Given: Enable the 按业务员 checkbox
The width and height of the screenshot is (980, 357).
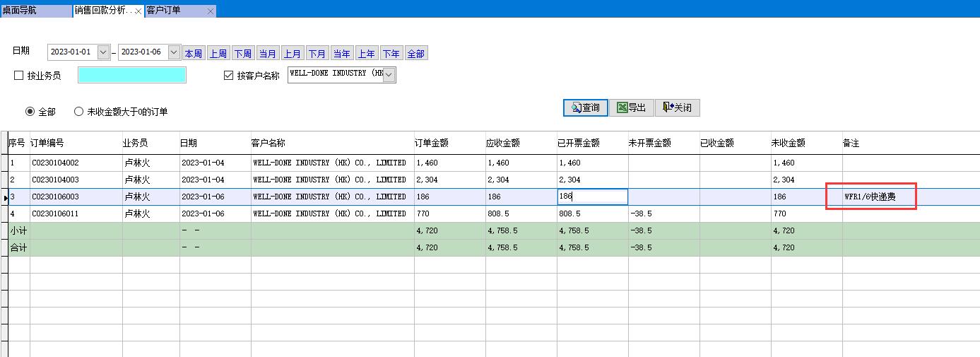Looking at the screenshot, I should coord(19,76).
